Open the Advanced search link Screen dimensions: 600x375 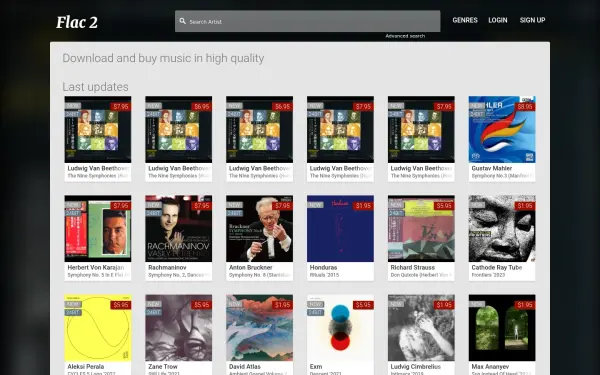(405, 36)
